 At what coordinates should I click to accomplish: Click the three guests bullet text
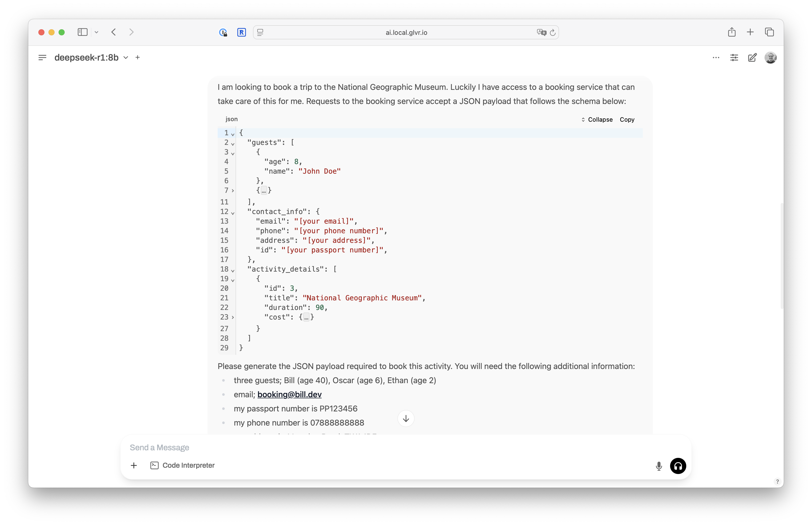pos(335,380)
